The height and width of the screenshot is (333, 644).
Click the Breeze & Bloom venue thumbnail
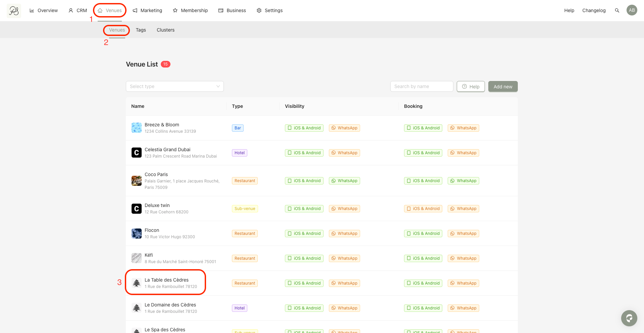click(136, 128)
